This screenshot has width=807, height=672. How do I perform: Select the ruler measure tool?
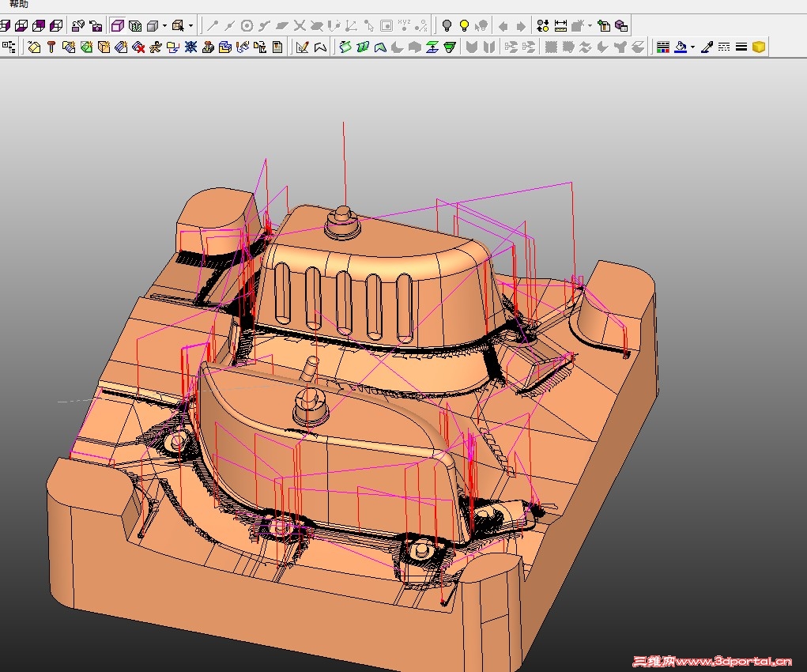[560, 25]
